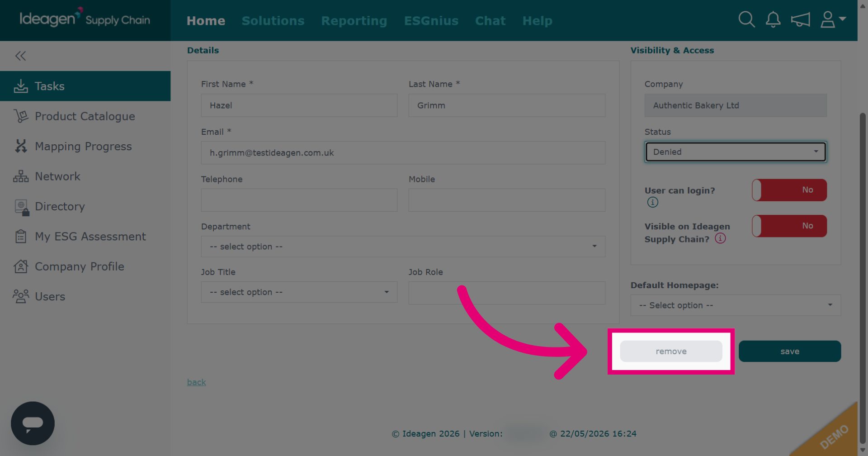Click the Ideagen Supply Chain logo
The width and height of the screenshot is (868, 456).
(x=85, y=19)
